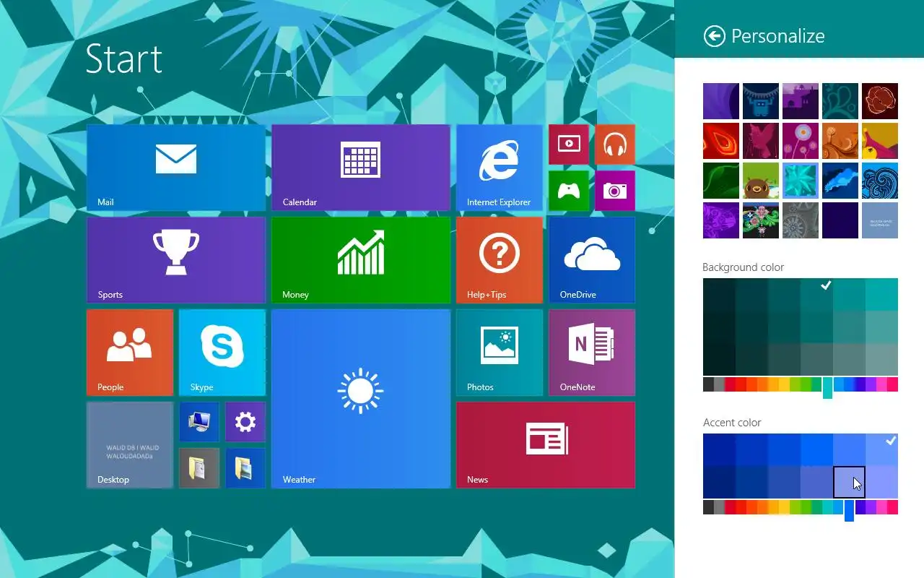Viewport: 924px width, 578px height.
Task: Choose the purple wave background thumbnail
Action: tap(721, 101)
